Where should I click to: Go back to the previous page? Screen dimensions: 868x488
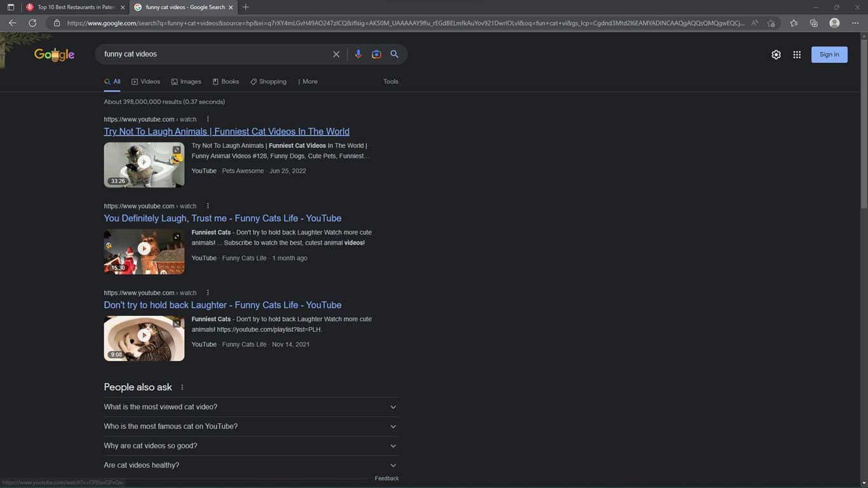pos(12,23)
